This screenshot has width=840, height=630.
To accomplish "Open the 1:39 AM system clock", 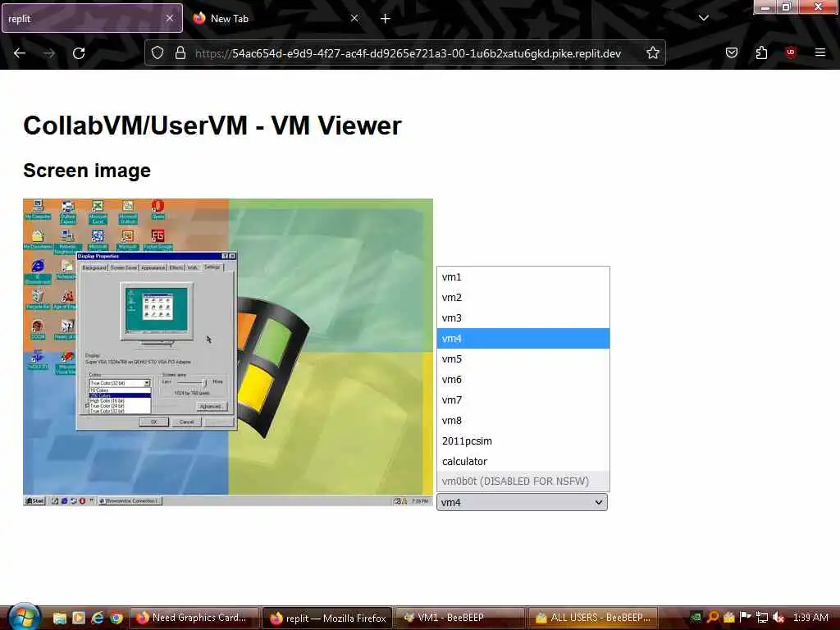I will click(810, 618).
